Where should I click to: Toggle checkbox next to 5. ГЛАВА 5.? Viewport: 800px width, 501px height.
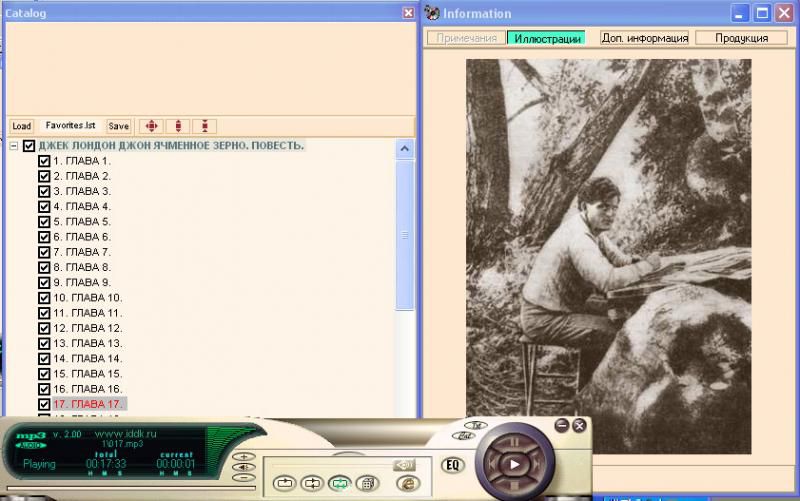44,222
